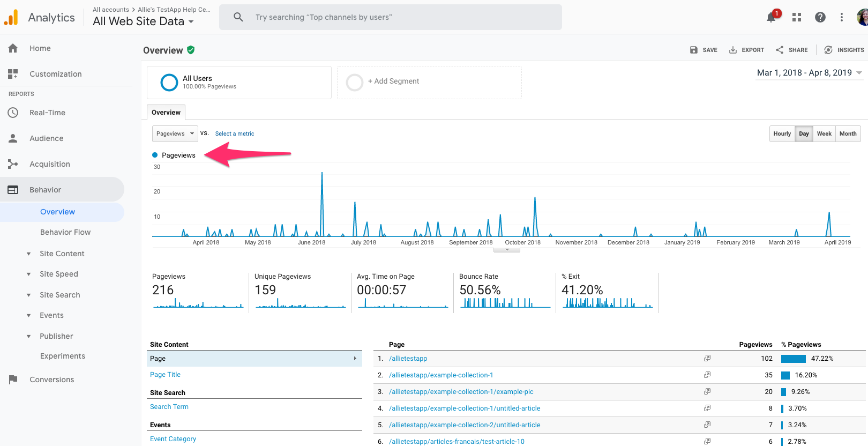Open the All Web Site Data view dropdown
This screenshot has height=446, width=868.
[x=143, y=21]
